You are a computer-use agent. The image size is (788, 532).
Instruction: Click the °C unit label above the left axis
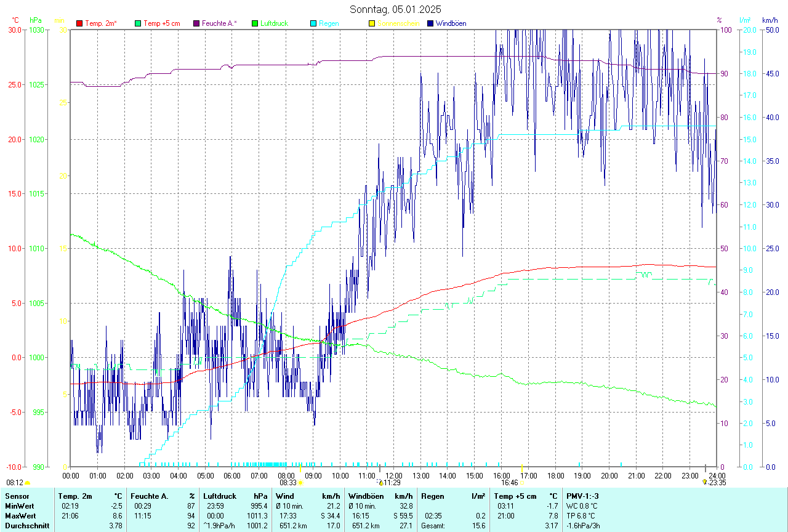pos(17,20)
